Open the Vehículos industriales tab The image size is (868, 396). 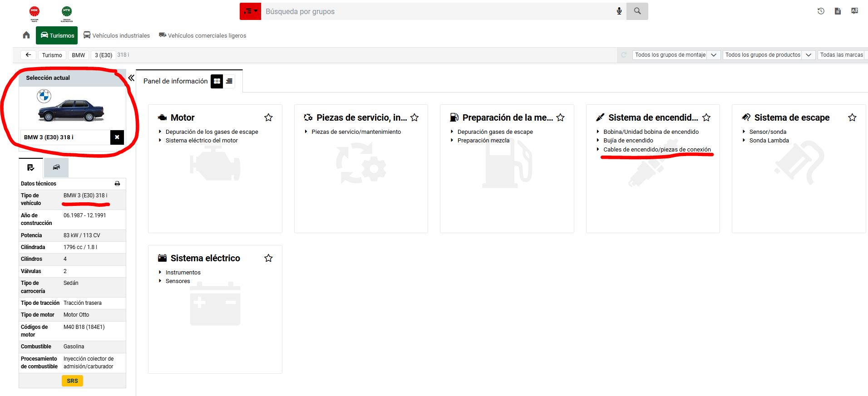[117, 35]
